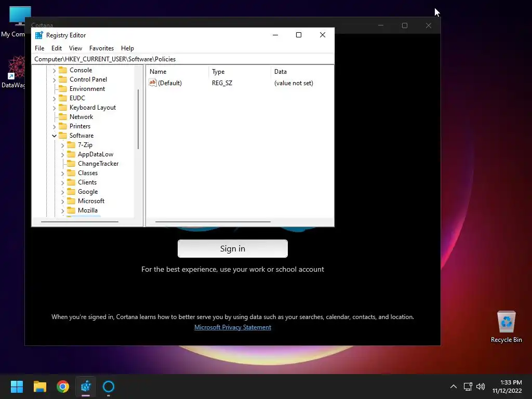Image resolution: width=532 pixels, height=399 pixels.
Task: Select the Software folder icon
Action: (63, 136)
